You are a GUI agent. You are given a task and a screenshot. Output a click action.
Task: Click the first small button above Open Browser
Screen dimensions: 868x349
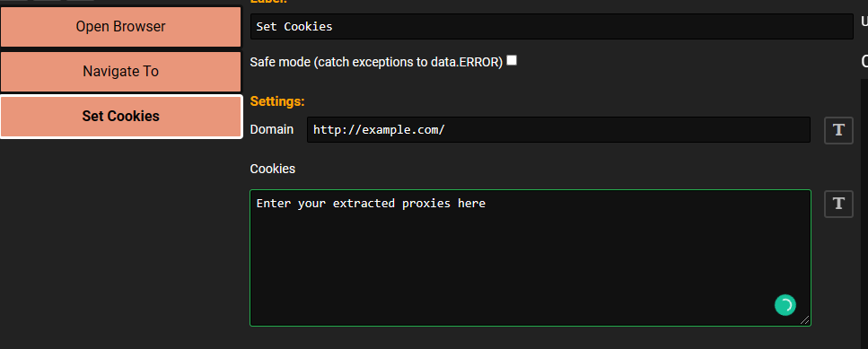[x=13, y=1]
